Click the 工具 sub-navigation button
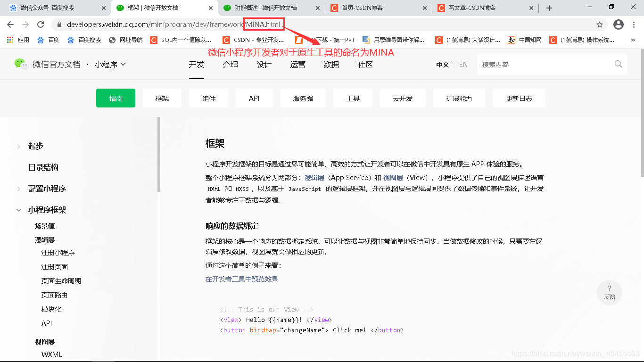The width and height of the screenshot is (644, 362). point(353,98)
